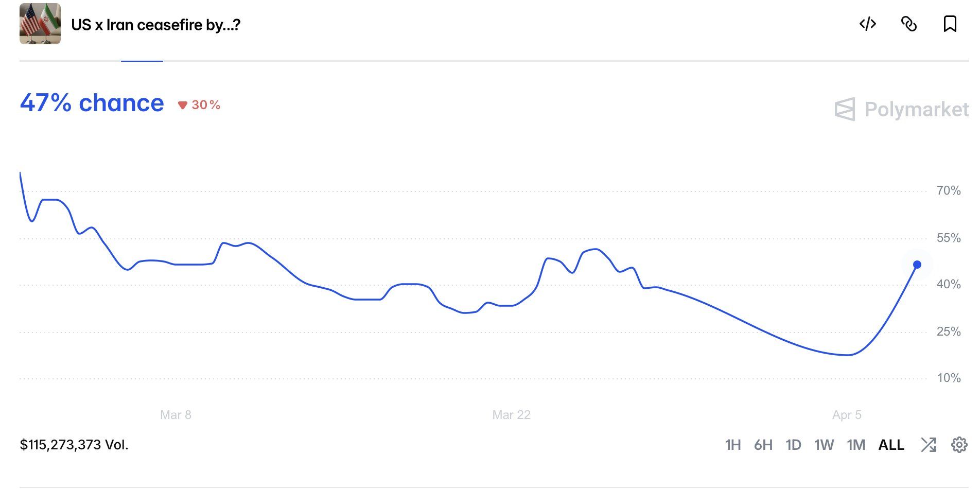Viewport: 980px width, 489px height.
Task: Bookmark this ceasefire market
Action: [950, 24]
